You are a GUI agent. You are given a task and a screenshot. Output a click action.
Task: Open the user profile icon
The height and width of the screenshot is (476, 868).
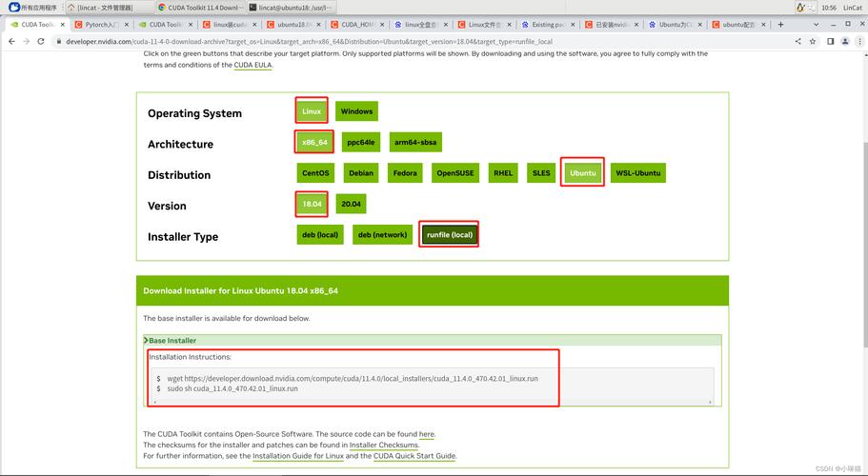[x=845, y=42]
